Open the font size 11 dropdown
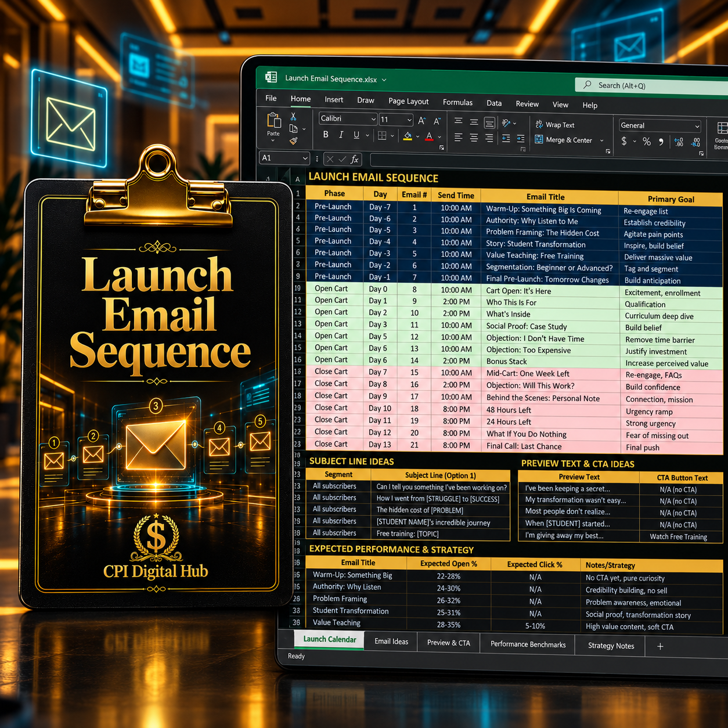Viewport: 728px width, 728px height. [x=409, y=120]
